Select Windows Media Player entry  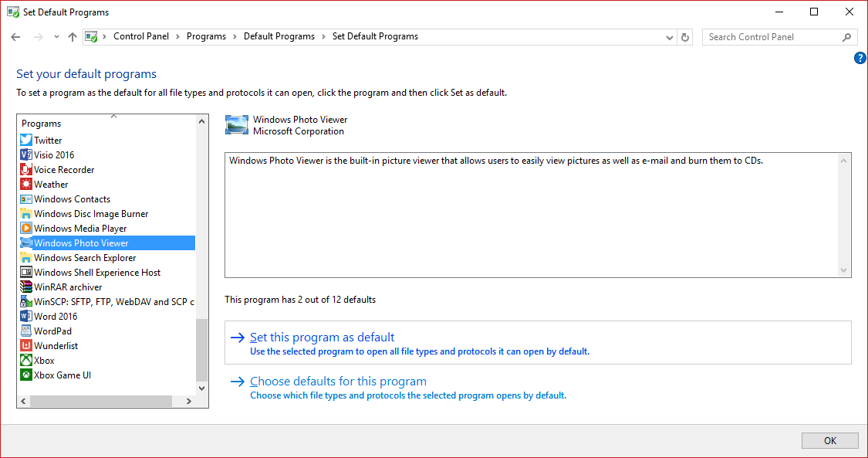[x=80, y=229]
